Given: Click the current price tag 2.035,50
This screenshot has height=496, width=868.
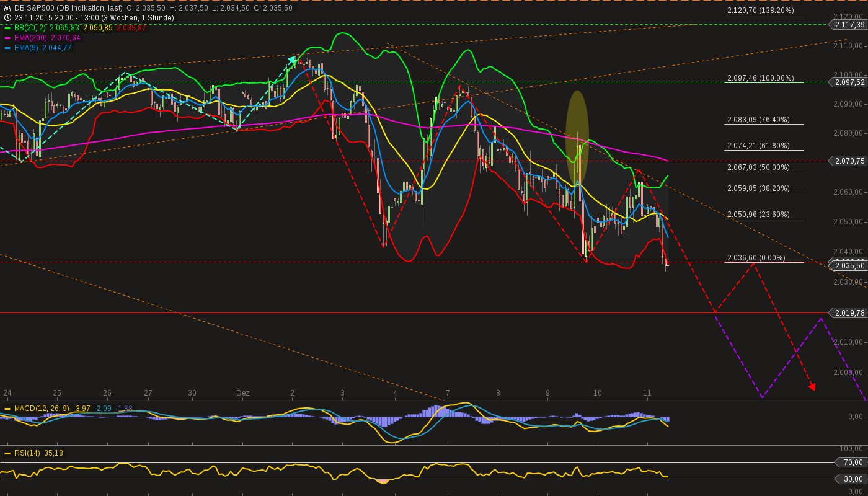Looking at the screenshot, I should 848,265.
